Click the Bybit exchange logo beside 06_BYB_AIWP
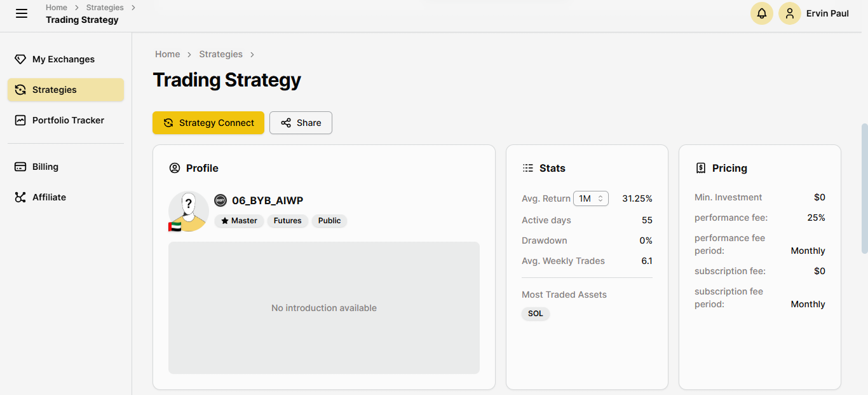 (x=220, y=200)
